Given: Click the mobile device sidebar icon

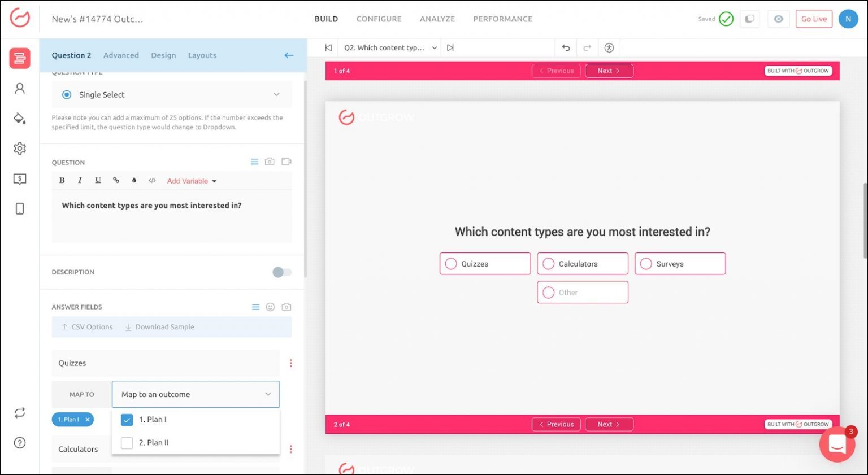Looking at the screenshot, I should point(20,209).
